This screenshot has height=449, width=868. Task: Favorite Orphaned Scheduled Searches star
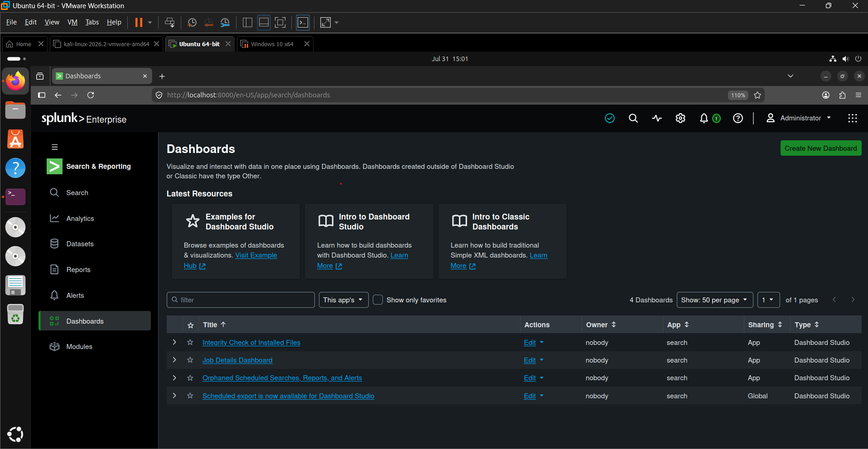coord(190,378)
